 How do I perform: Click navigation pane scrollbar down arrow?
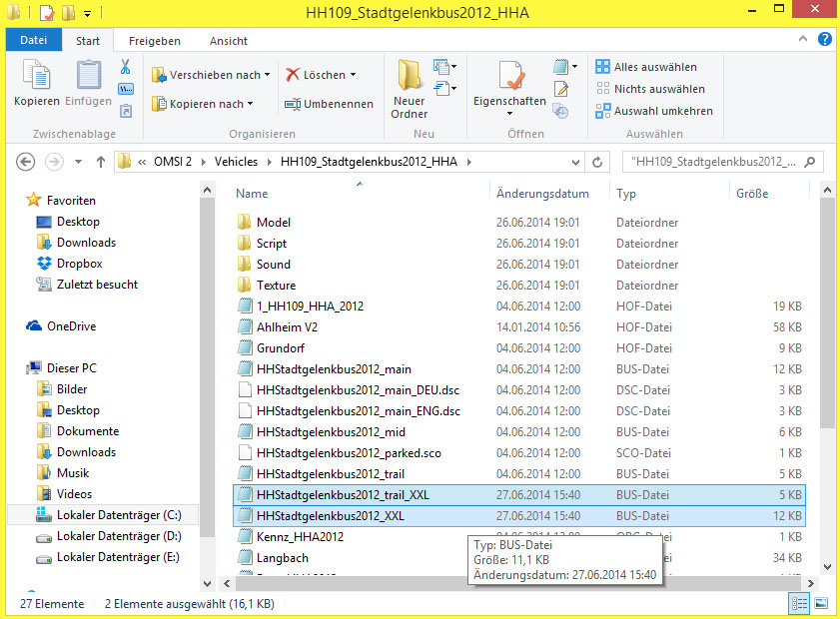(x=208, y=584)
